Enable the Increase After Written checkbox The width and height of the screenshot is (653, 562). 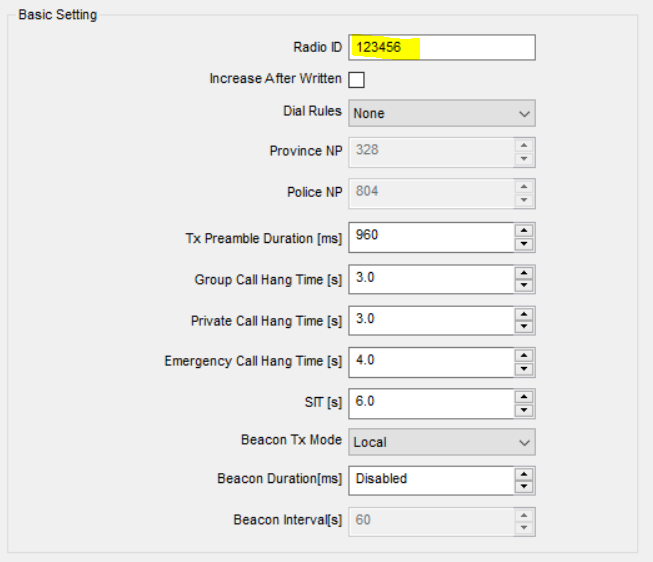tap(356, 80)
